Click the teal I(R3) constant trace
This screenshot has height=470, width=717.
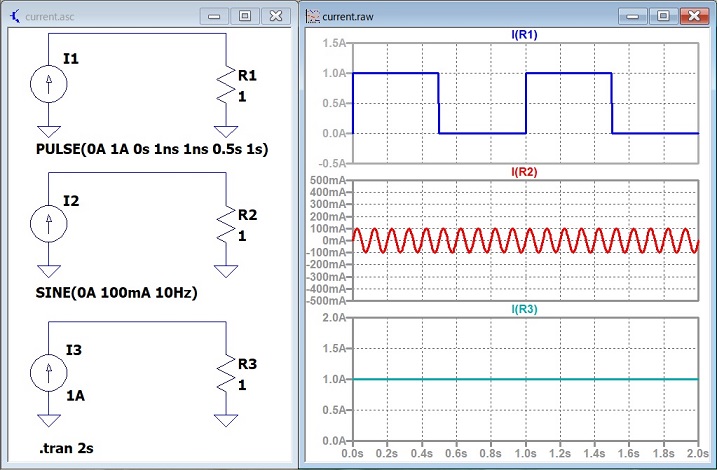click(525, 379)
